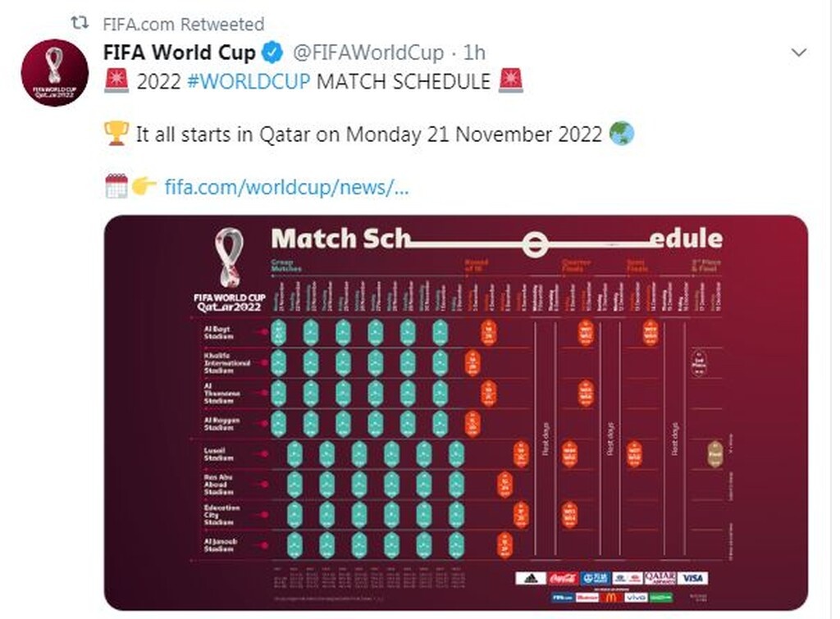Click the calendar emoji before the link

click(116, 186)
